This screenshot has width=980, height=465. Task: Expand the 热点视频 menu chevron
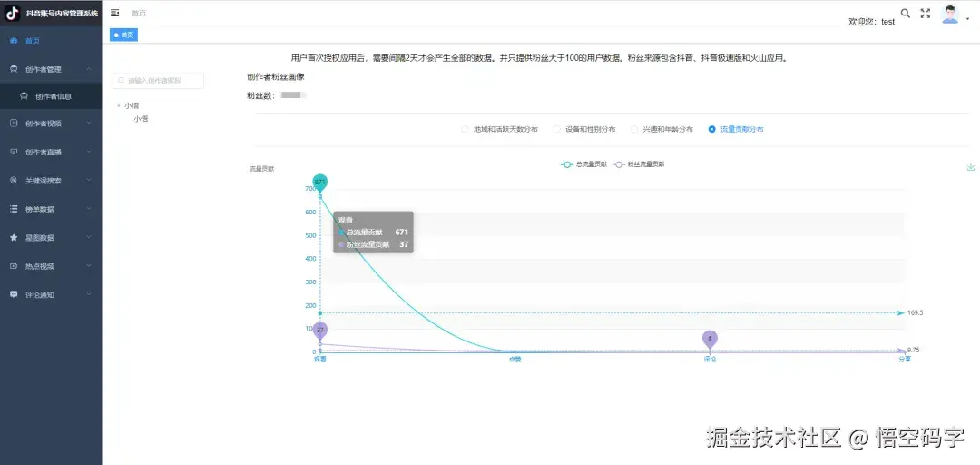[89, 266]
